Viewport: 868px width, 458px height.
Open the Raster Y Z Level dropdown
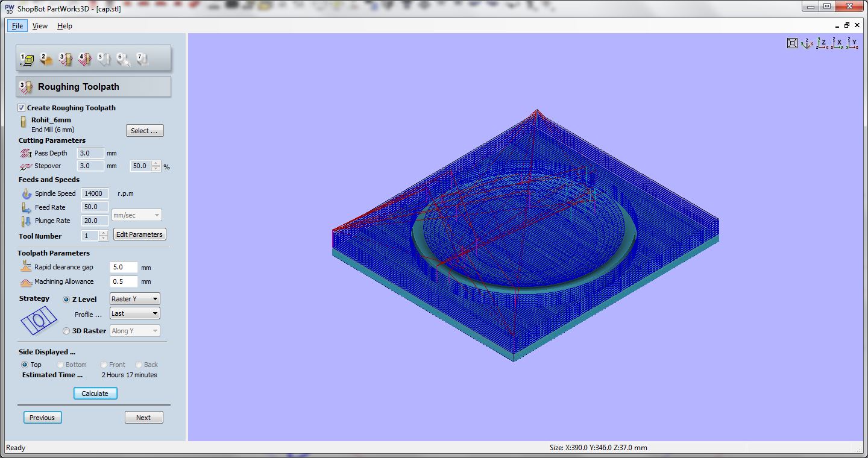(135, 299)
